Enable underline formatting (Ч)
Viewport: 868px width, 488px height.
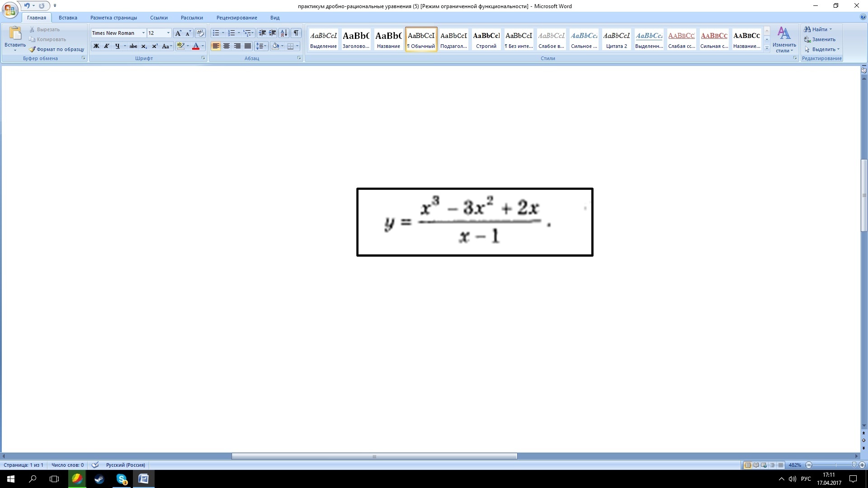point(117,46)
